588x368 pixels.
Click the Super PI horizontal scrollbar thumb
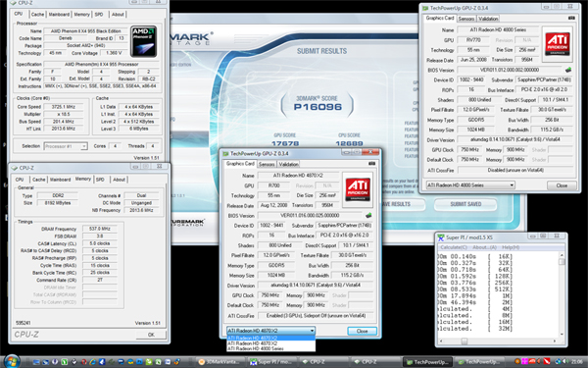(x=465, y=342)
